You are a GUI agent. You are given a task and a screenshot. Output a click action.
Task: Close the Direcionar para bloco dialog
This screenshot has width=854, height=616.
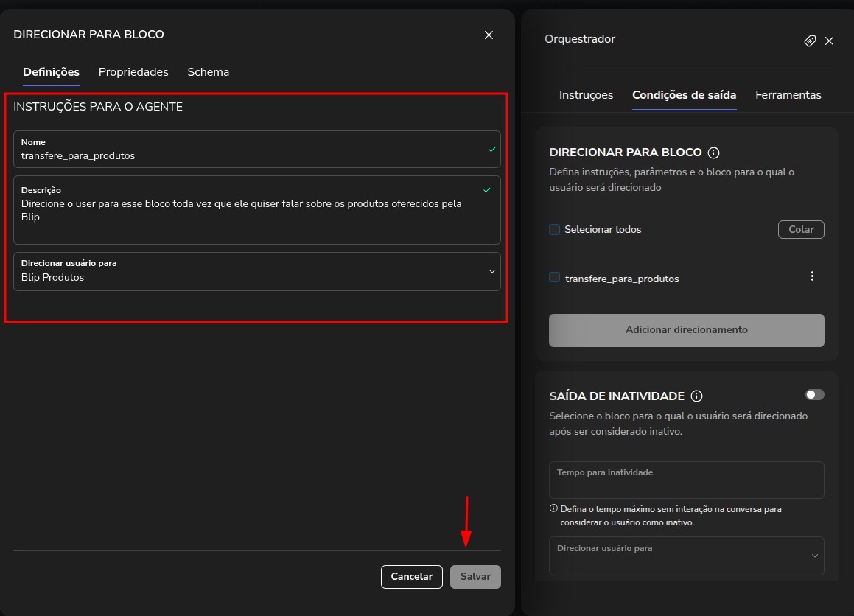[x=489, y=35]
